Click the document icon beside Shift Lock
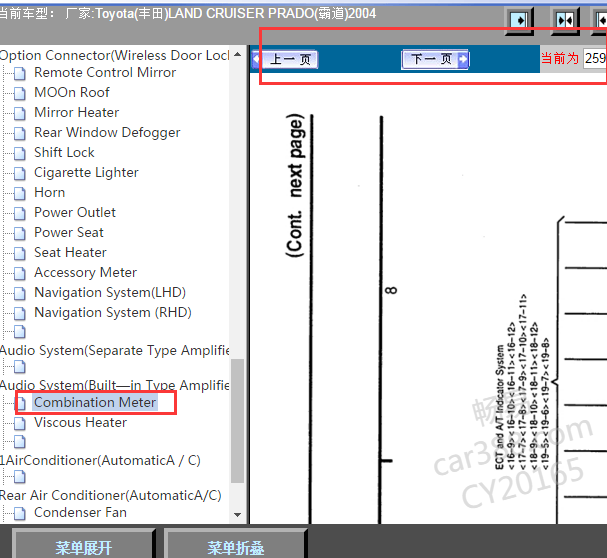Viewport: 607px width, 558px height. [x=20, y=153]
